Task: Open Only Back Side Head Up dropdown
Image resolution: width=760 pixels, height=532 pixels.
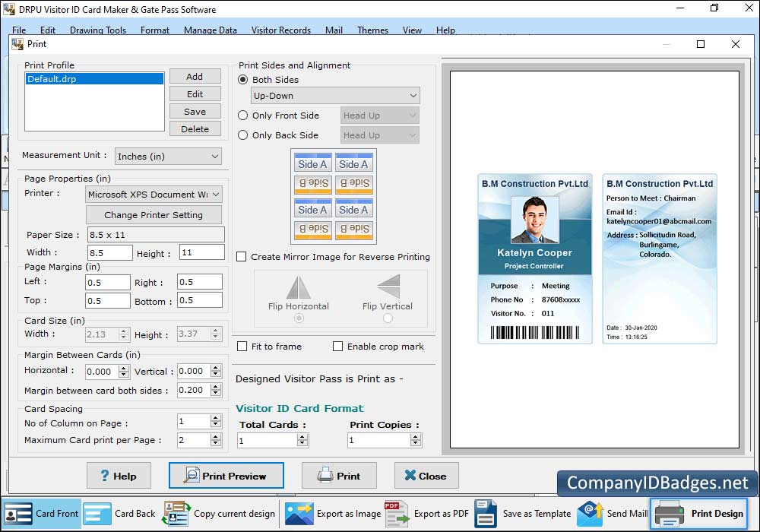Action: coord(379,135)
